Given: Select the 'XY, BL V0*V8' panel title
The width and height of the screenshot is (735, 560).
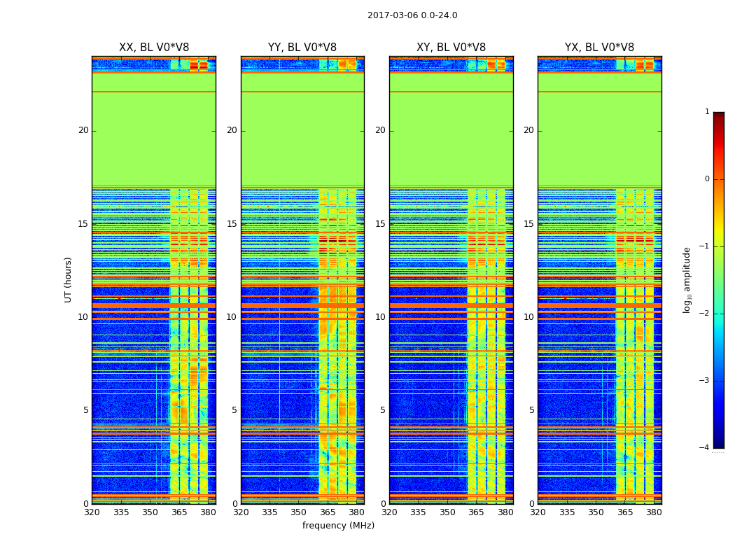Looking at the screenshot, I should [x=451, y=48].
